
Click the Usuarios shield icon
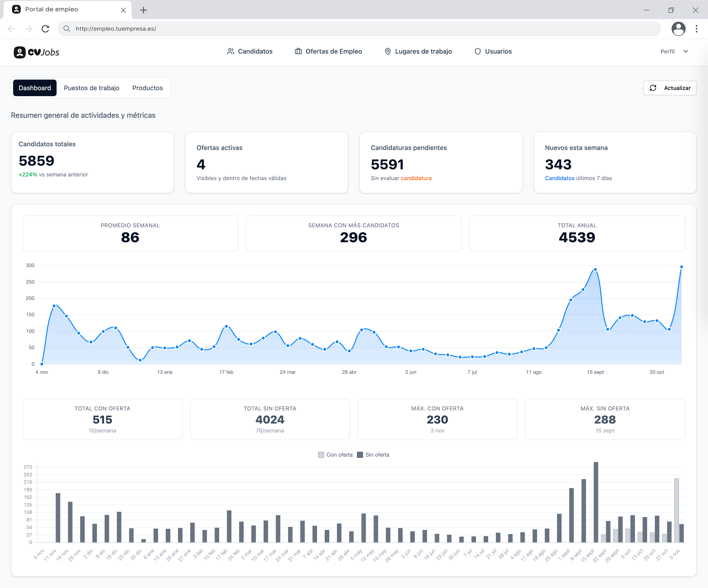click(477, 51)
